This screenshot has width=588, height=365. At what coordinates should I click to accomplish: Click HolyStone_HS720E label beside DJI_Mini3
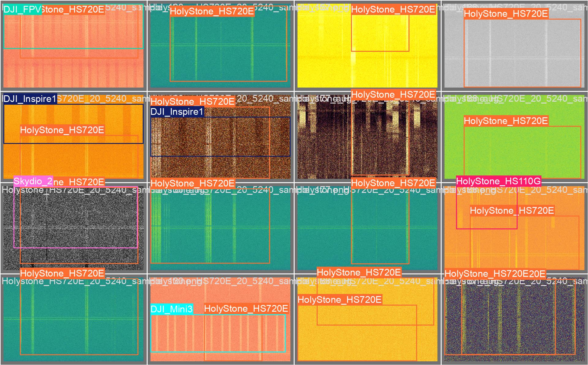tap(246, 309)
